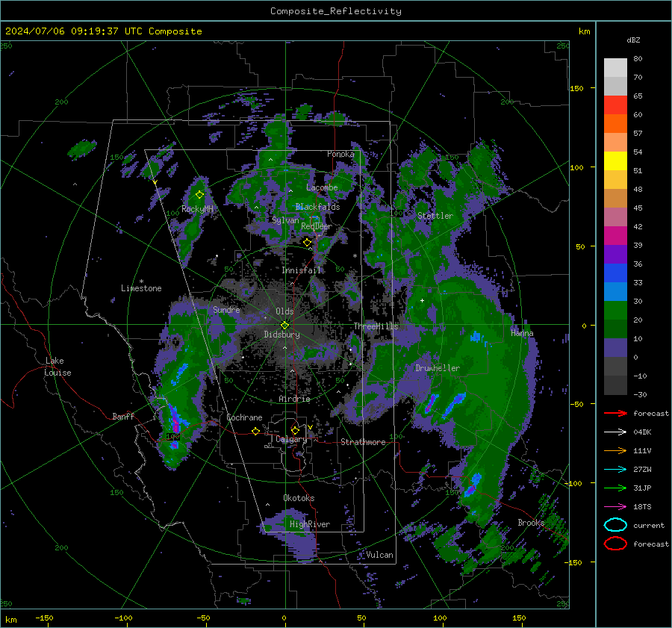The width and height of the screenshot is (672, 628).
Task: Click the Innisfail town label
Action: [x=301, y=270]
